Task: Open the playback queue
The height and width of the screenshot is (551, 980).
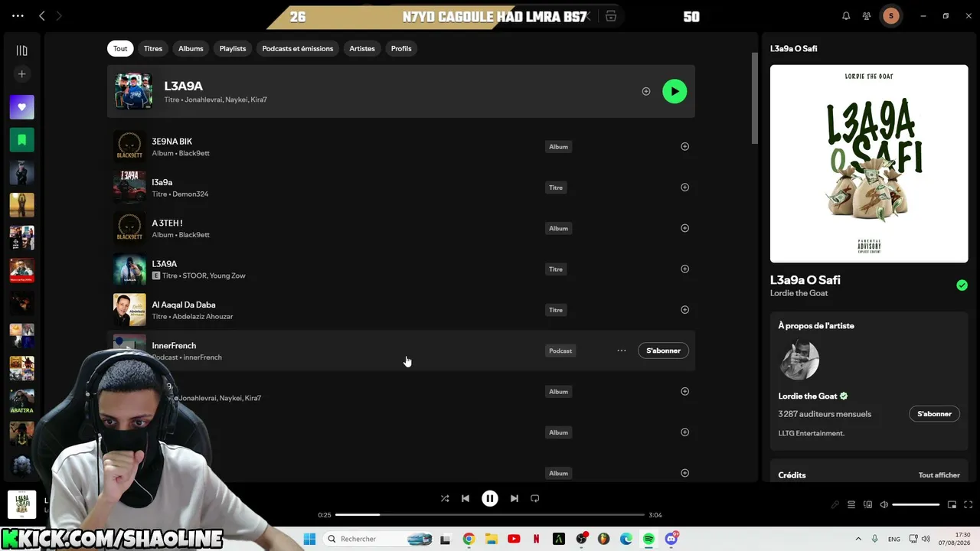Action: [x=851, y=505]
